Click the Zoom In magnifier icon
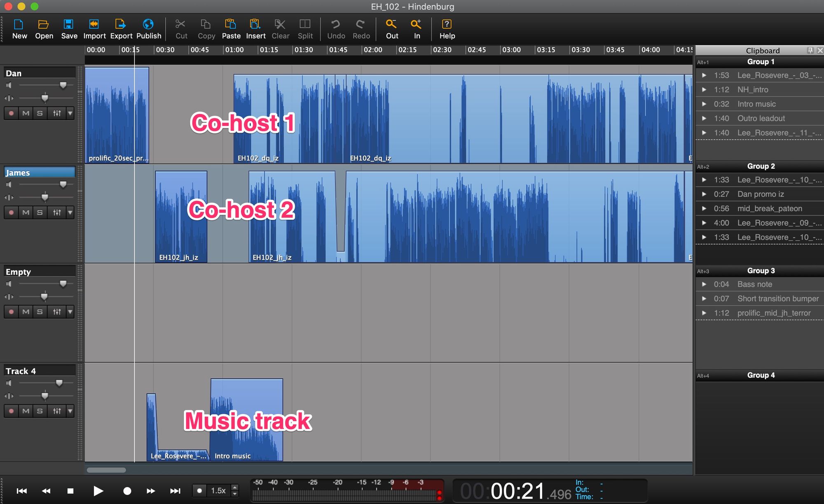 point(416,24)
